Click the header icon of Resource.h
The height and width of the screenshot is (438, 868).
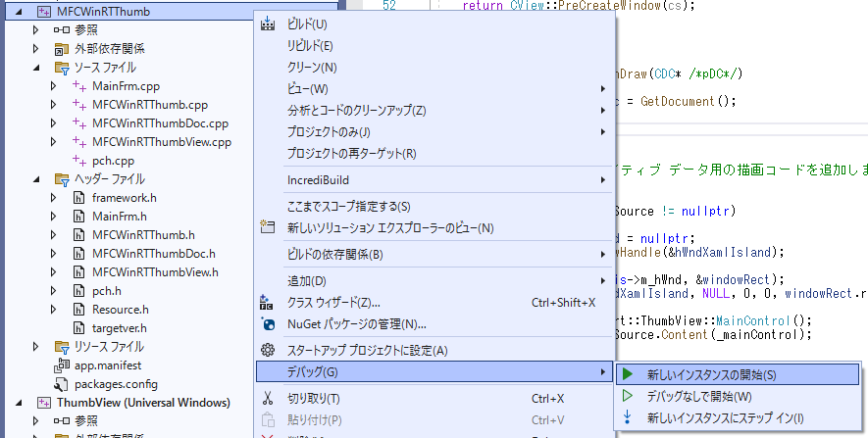click(x=79, y=310)
